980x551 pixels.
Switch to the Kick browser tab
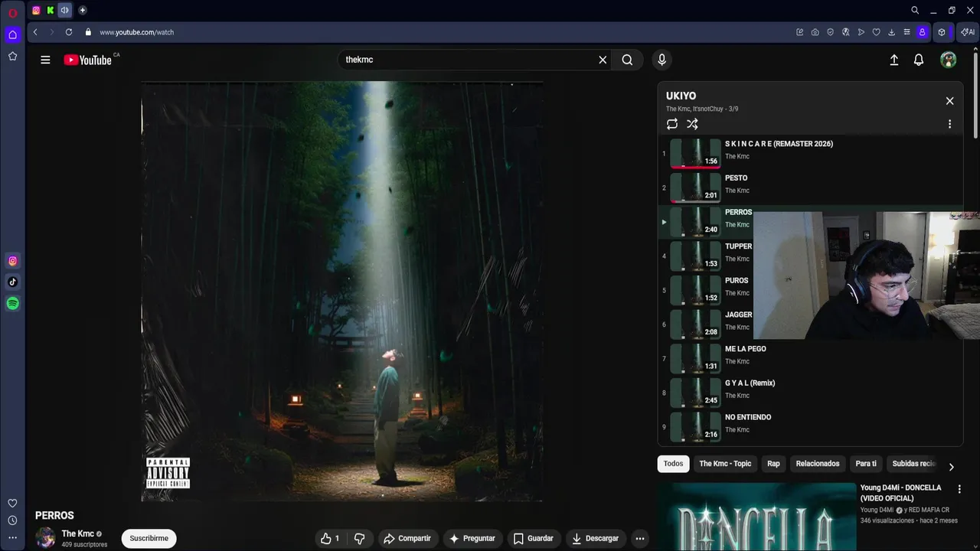click(51, 10)
